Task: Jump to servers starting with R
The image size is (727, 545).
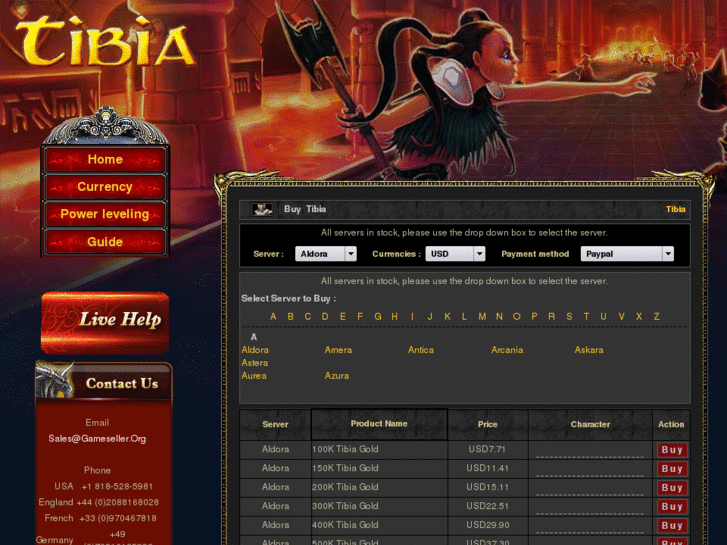Action: pyautogui.click(x=551, y=316)
